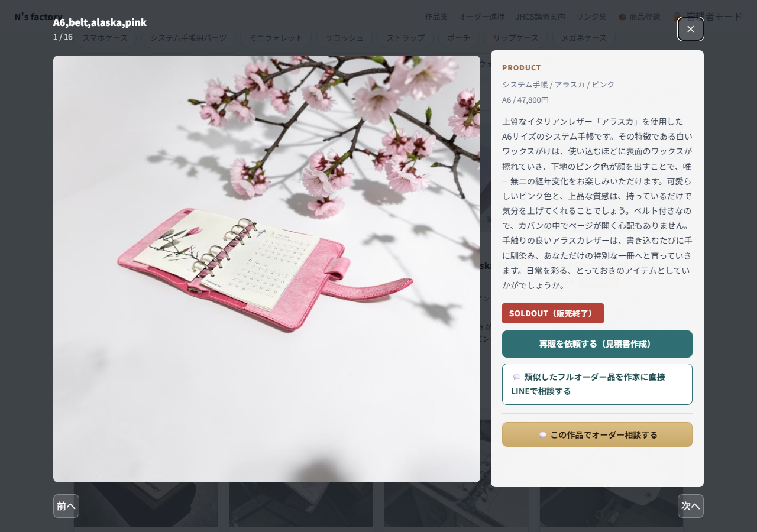The image size is (757, 532).
Task: Filter by ストラップ category
Action: (406, 38)
